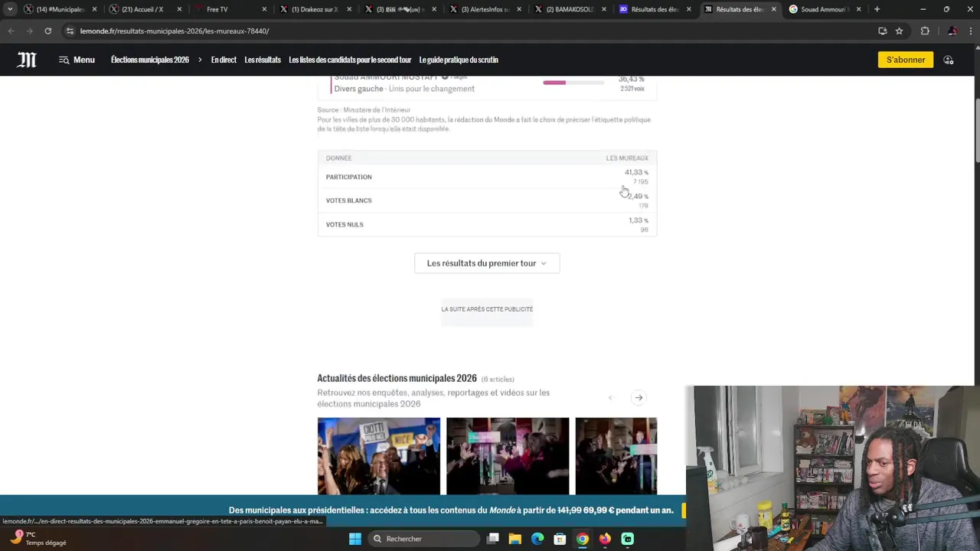Open Le guide pratique du scrutin
Viewport: 980px width, 551px height.
(x=459, y=60)
